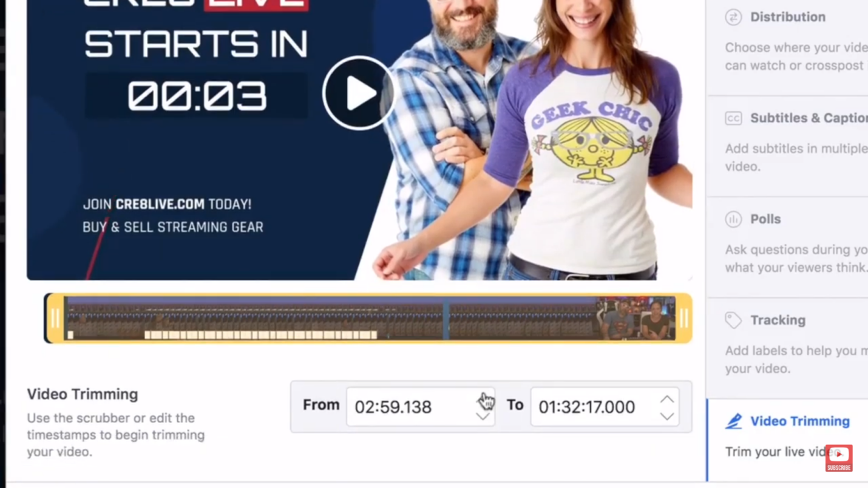Click the CC subtitles icon
Image resolution: width=868 pixels, height=488 pixels.
click(733, 118)
